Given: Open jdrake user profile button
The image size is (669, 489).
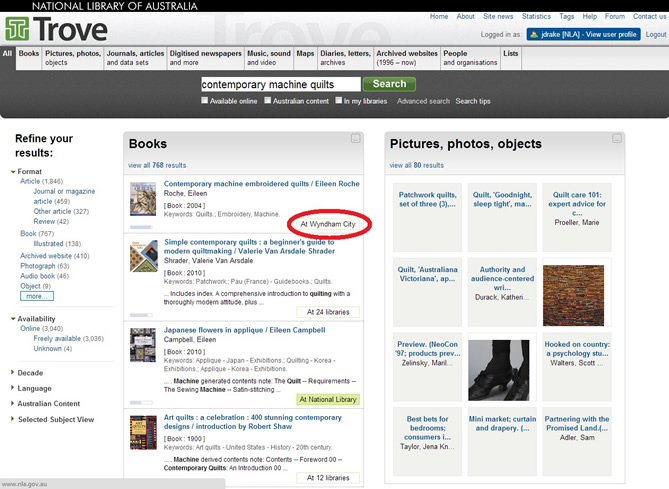Looking at the screenshot, I should (x=582, y=34).
